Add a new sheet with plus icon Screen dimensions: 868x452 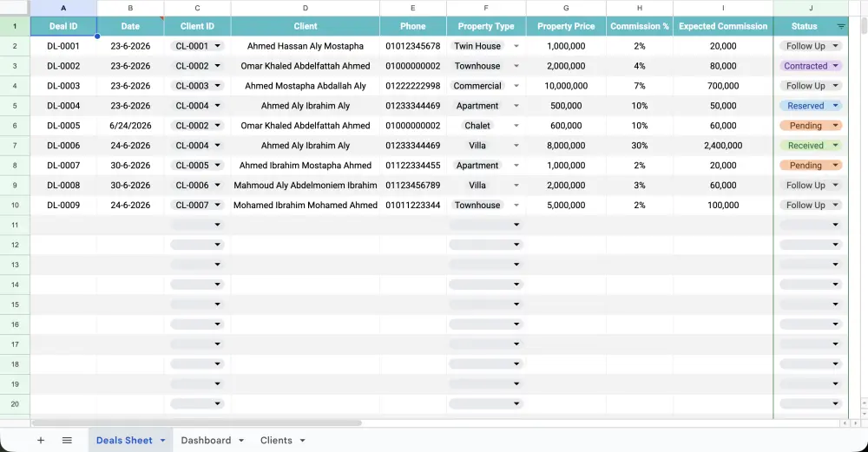click(x=41, y=441)
